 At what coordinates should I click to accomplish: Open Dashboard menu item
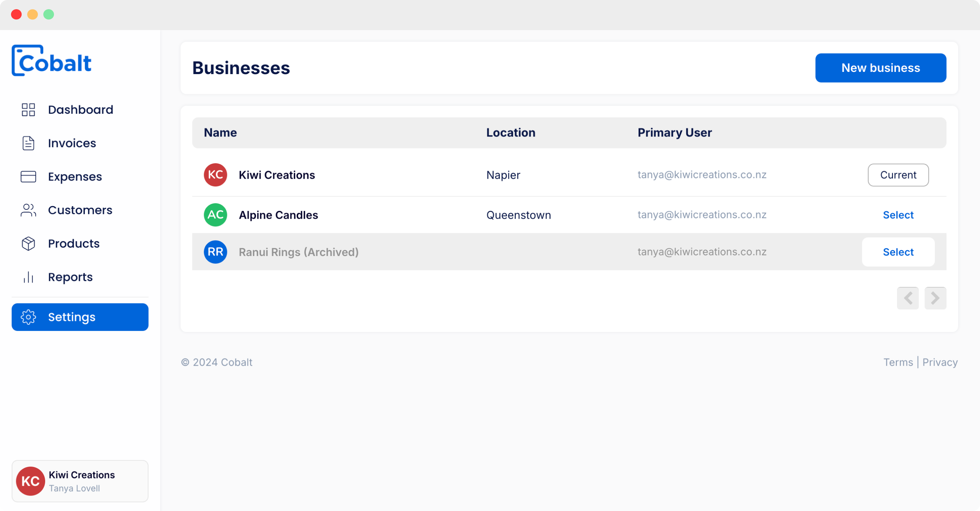pyautogui.click(x=80, y=109)
